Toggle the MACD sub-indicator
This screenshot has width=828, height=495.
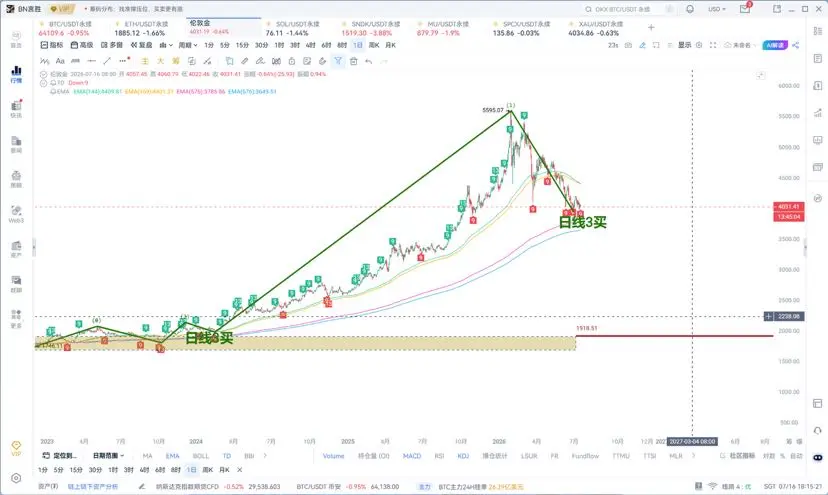tap(412, 456)
